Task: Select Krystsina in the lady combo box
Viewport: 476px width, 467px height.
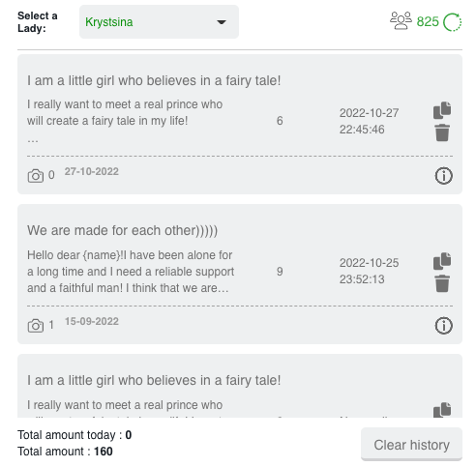Action: pyautogui.click(x=159, y=22)
